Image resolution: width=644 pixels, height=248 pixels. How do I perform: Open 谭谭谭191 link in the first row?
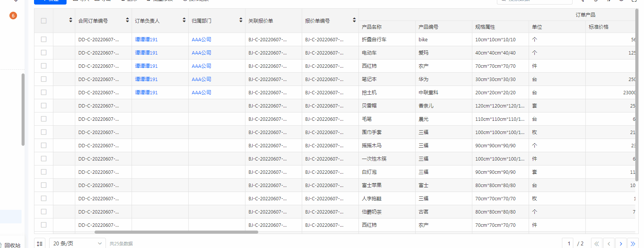click(x=146, y=39)
